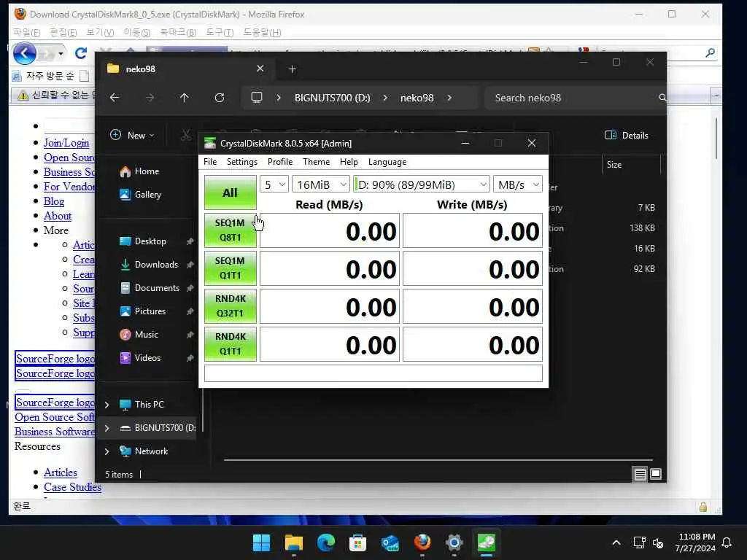Run all benchmarks with All button
Screen dimensions: 747x560
(x=230, y=192)
